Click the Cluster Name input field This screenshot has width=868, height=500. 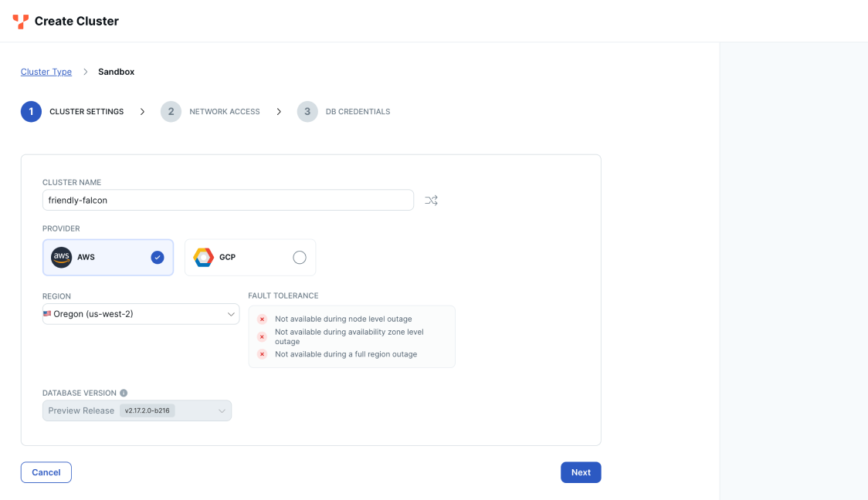click(x=228, y=200)
